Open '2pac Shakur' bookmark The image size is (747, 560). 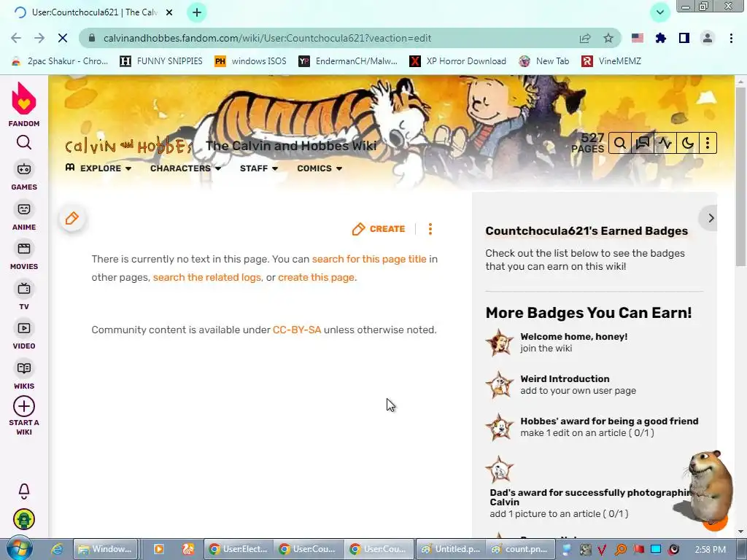tap(60, 61)
